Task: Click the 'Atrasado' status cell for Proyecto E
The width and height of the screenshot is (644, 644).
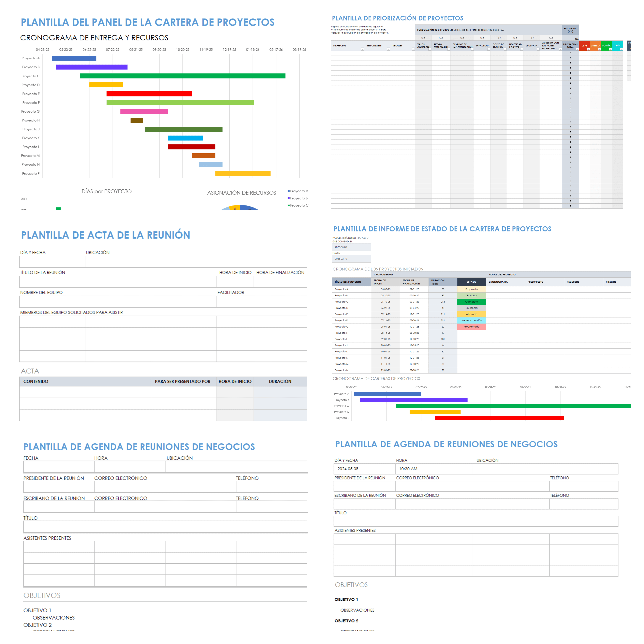Action: pyautogui.click(x=472, y=314)
